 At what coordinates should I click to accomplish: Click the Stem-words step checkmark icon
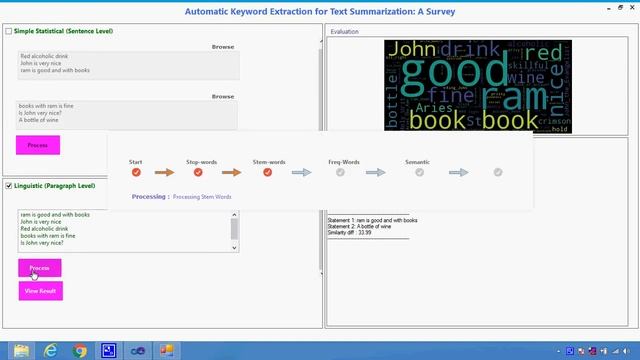(267, 173)
